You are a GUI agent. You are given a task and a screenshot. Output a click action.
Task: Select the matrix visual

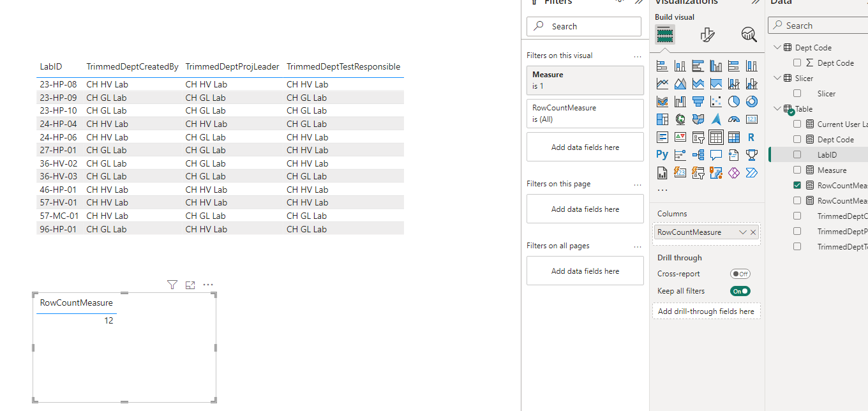[x=733, y=137]
